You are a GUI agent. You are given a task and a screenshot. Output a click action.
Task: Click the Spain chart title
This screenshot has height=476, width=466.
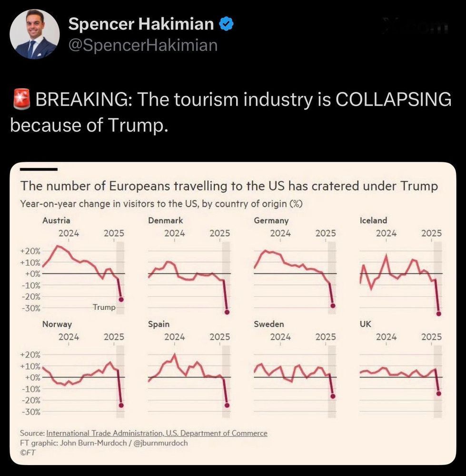point(159,324)
